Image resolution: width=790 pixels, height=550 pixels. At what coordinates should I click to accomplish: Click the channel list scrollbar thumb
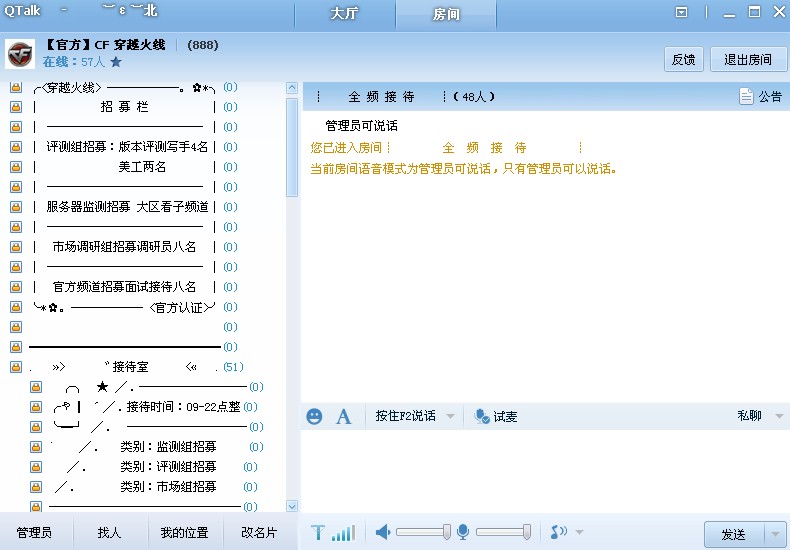pos(292,147)
